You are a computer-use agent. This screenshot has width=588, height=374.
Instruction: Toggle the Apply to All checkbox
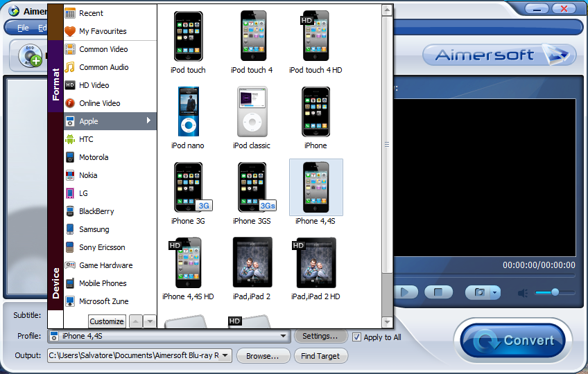357,337
